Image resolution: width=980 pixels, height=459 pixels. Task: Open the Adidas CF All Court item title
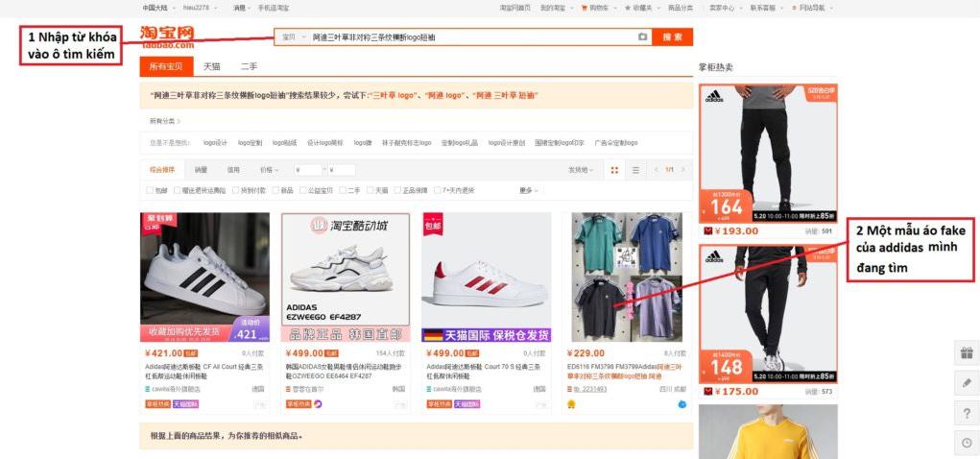click(203, 372)
